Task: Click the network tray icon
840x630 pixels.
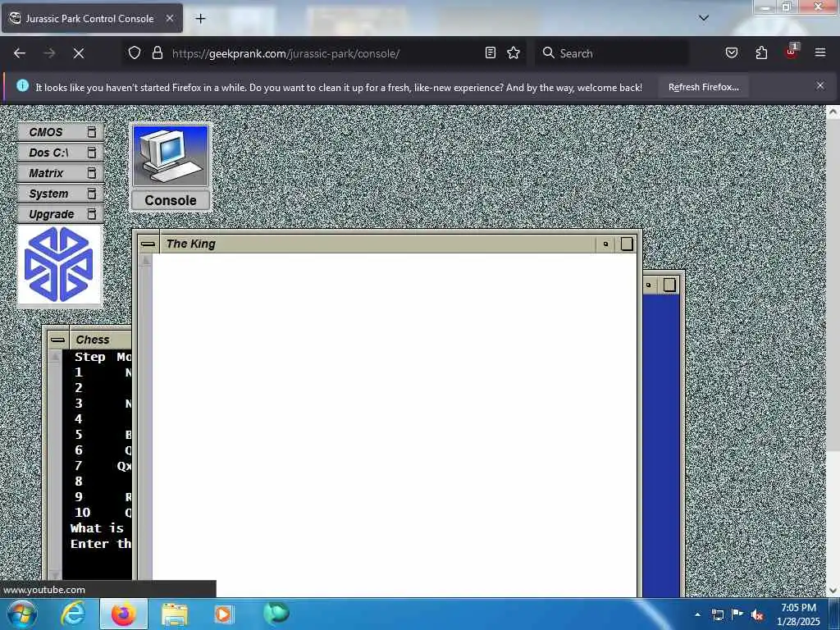Action: [717, 615]
